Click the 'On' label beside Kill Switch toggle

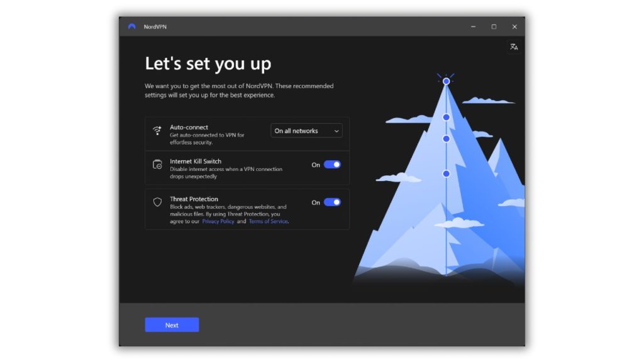(x=316, y=165)
